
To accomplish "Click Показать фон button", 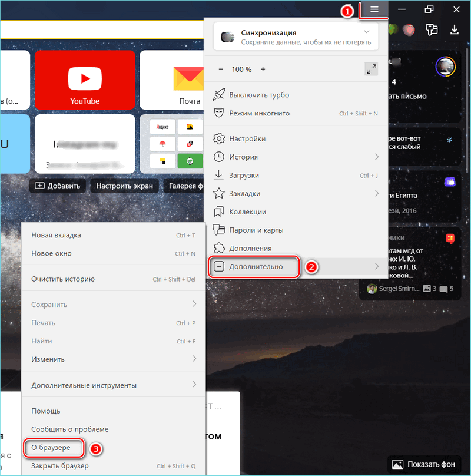I will click(x=424, y=464).
